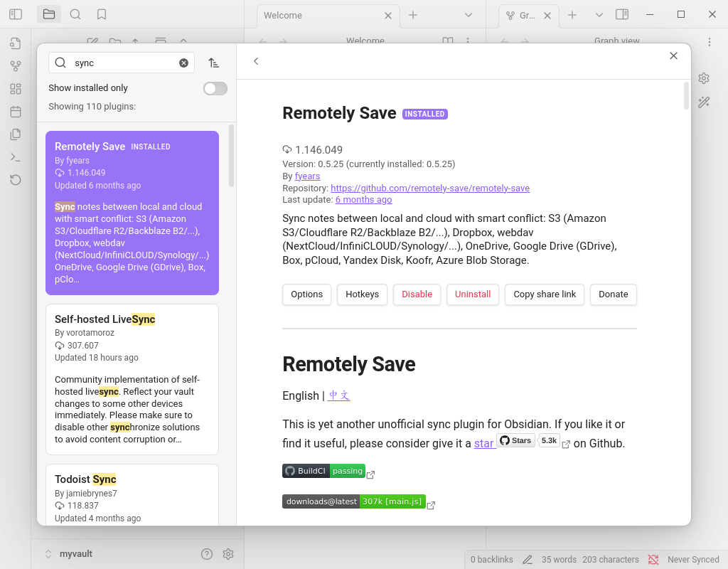Toggle the Show installed only switch
Screen dimensions: 728x569
pos(215,88)
